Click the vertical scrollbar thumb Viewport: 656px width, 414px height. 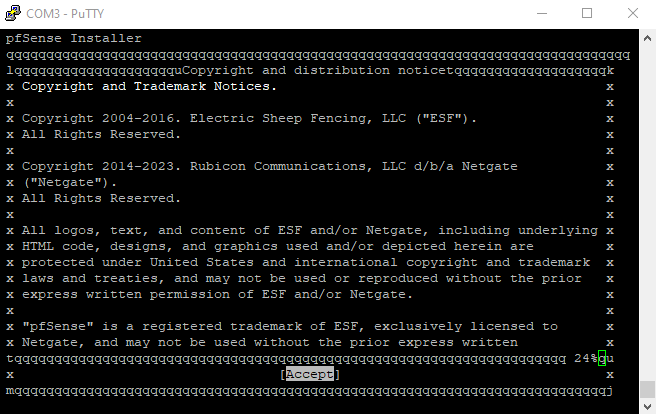(647, 390)
